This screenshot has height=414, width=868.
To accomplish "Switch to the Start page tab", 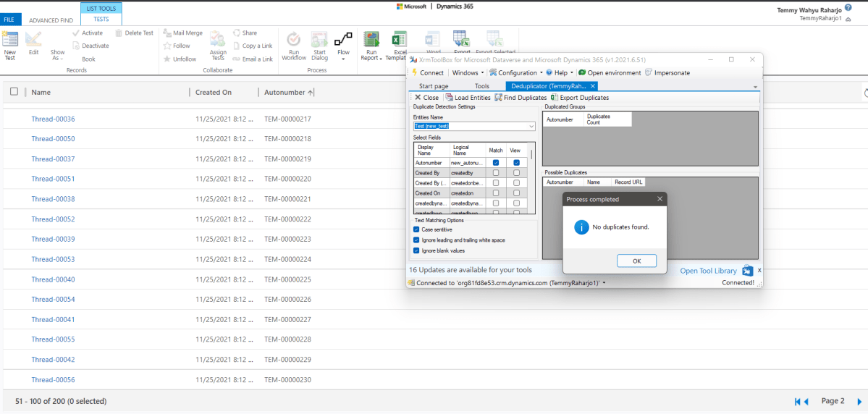I will coord(434,86).
